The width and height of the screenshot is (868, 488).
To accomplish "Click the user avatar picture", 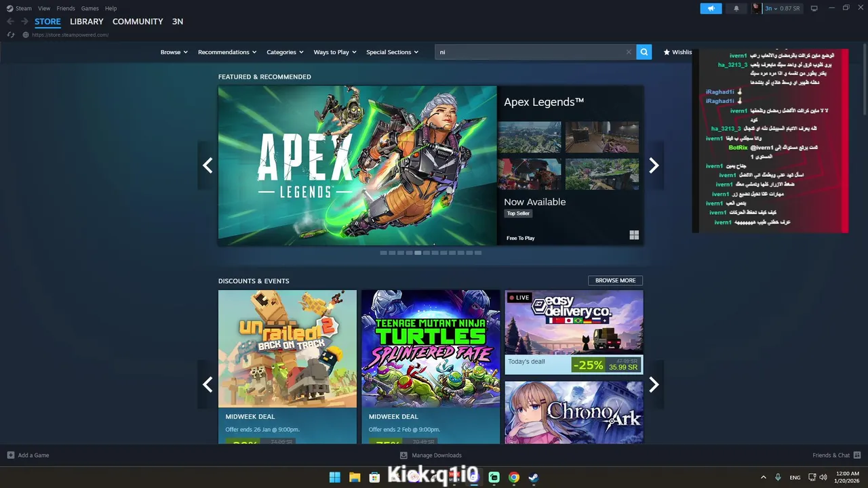I will tap(757, 8).
